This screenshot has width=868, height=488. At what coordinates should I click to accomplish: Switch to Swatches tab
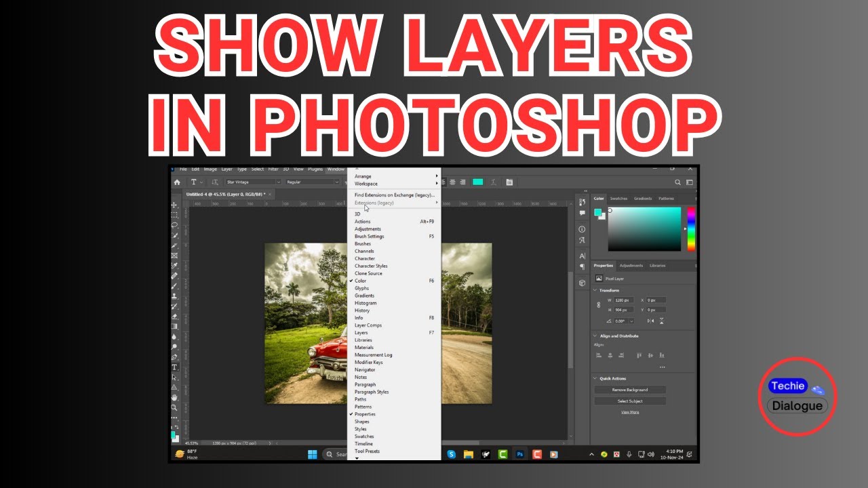(x=618, y=199)
